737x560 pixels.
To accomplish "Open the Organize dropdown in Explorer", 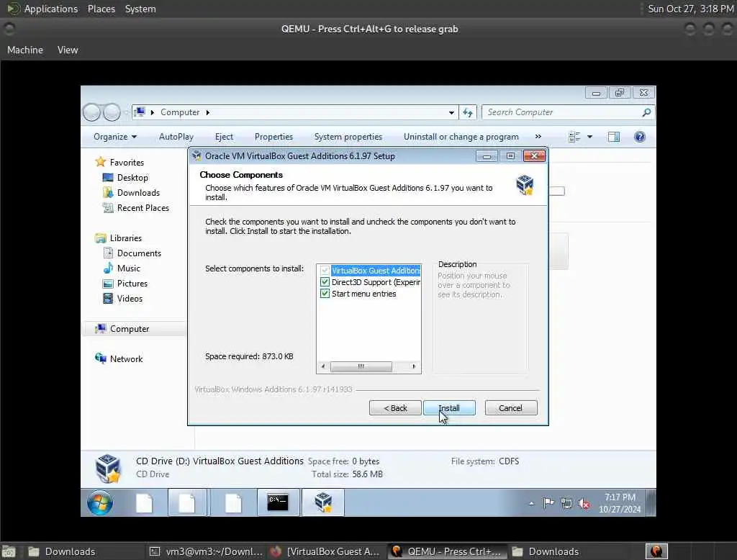I will (115, 137).
